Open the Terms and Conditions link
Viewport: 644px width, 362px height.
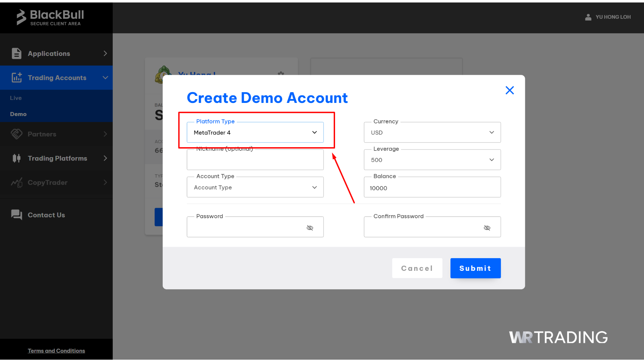pyautogui.click(x=56, y=351)
